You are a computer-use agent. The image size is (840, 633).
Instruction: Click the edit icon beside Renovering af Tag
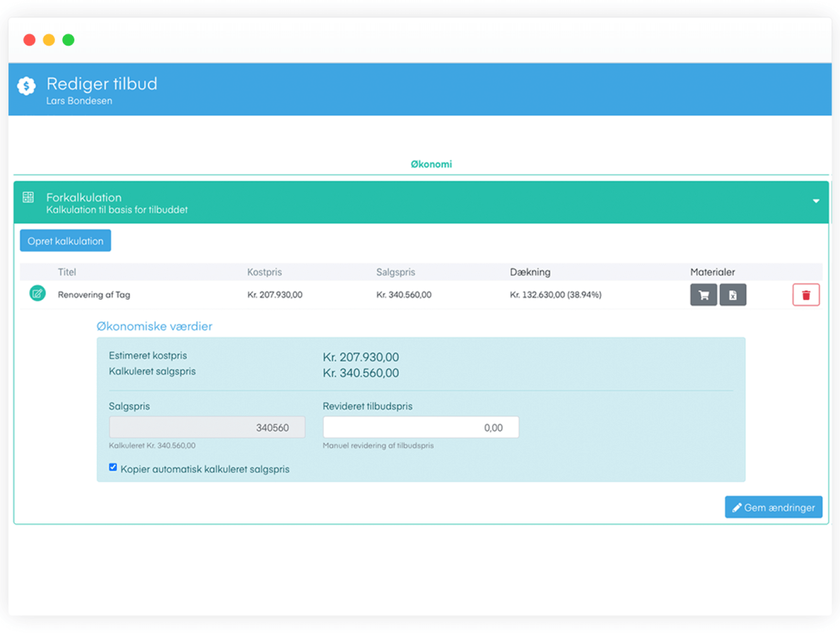37,293
